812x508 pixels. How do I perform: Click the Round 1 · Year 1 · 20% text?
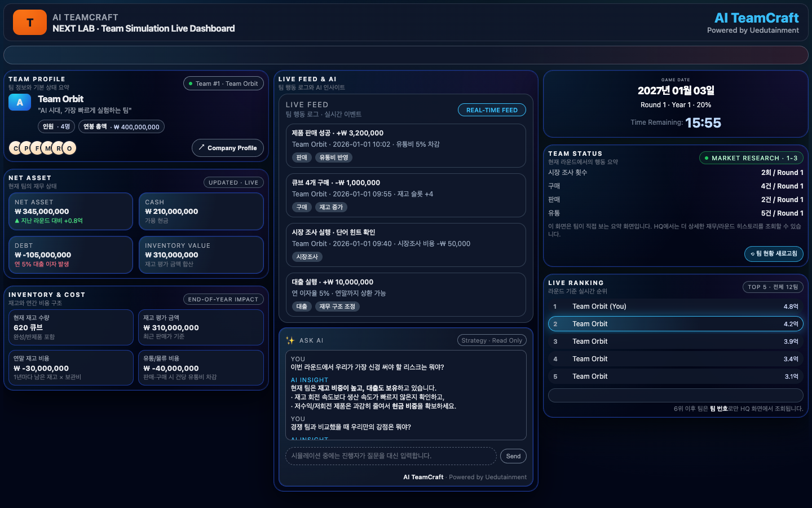(x=676, y=105)
